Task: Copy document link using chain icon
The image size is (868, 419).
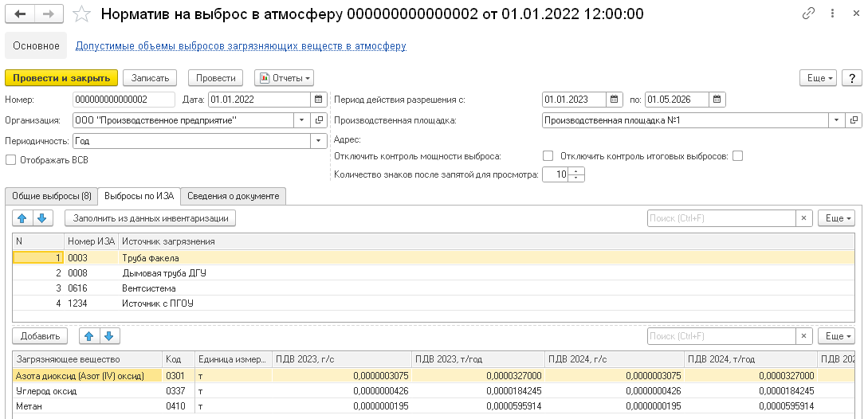Action: [x=809, y=14]
